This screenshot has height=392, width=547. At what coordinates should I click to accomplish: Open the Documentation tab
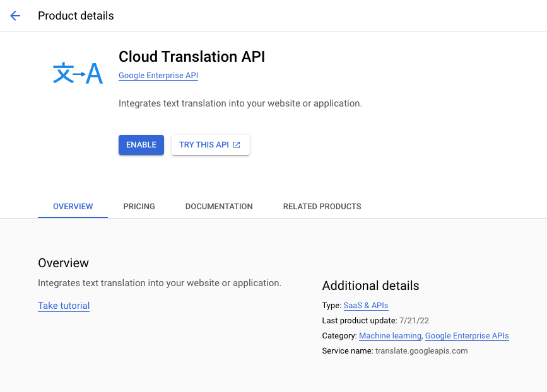219,207
